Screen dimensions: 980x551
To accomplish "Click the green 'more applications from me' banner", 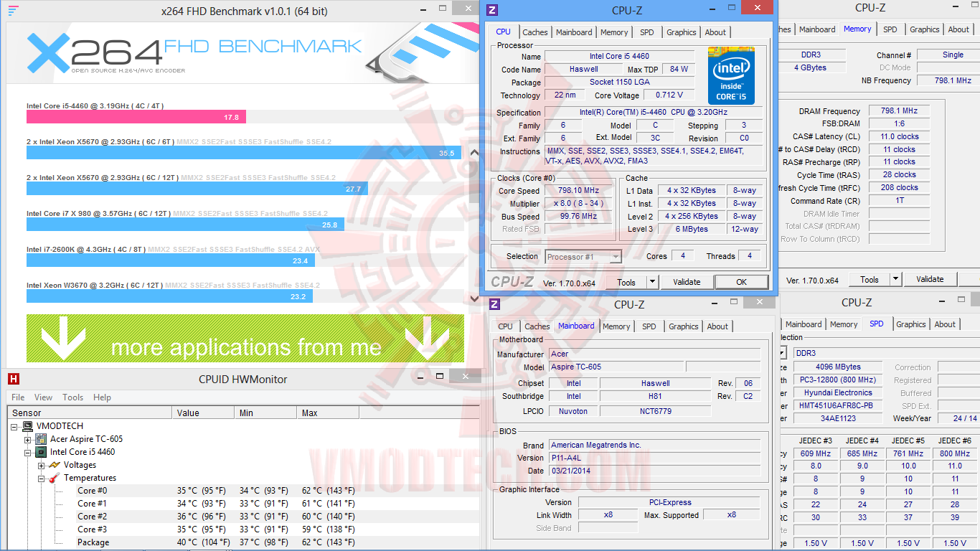I will pos(245,339).
